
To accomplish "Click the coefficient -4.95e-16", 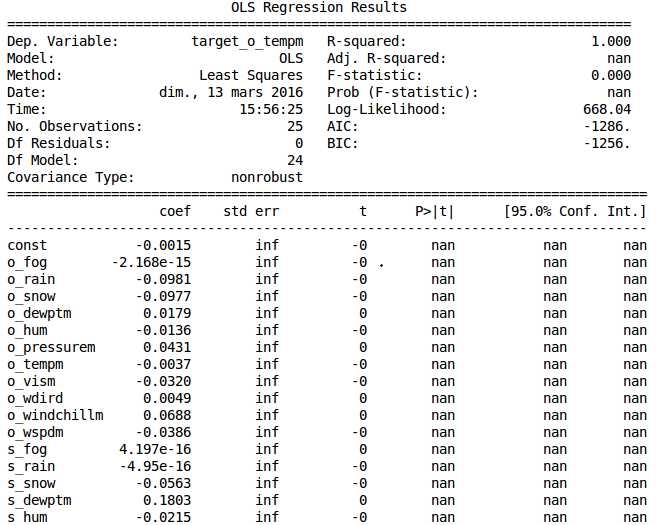I will pos(155,467).
